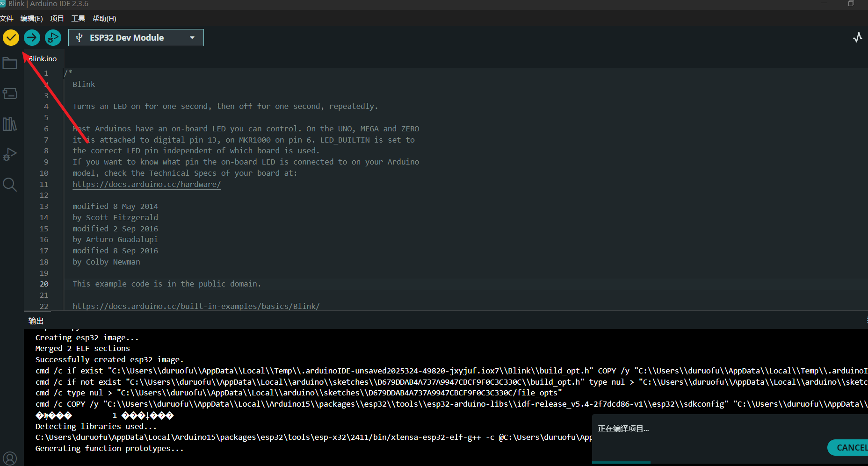The width and height of the screenshot is (868, 466).
Task: Select the Blink.ino editor tab
Action: [43, 59]
